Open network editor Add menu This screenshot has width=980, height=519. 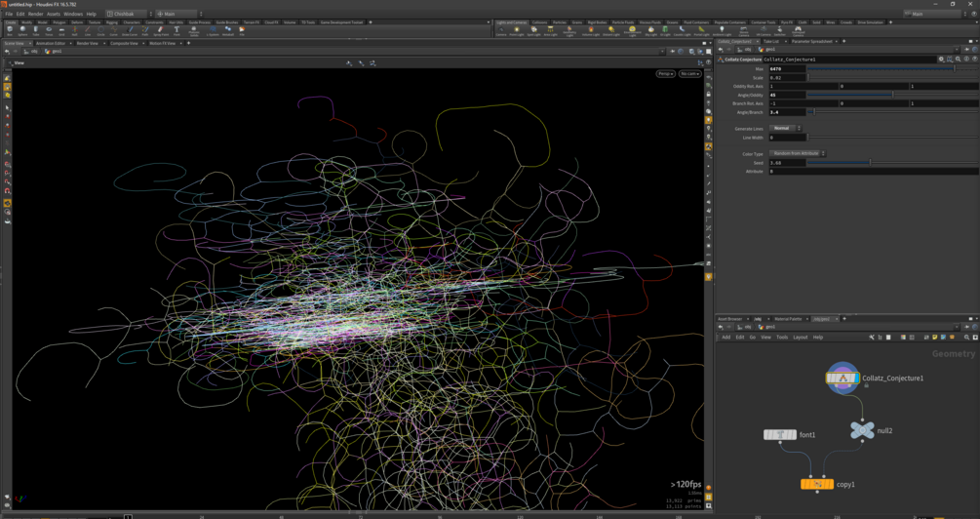coord(725,337)
